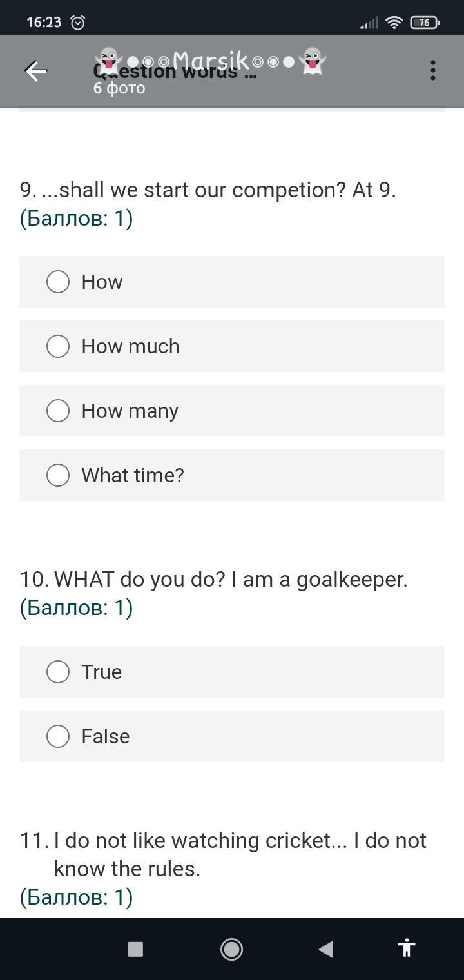
Task: Mark question 10 as True
Action: tap(58, 672)
